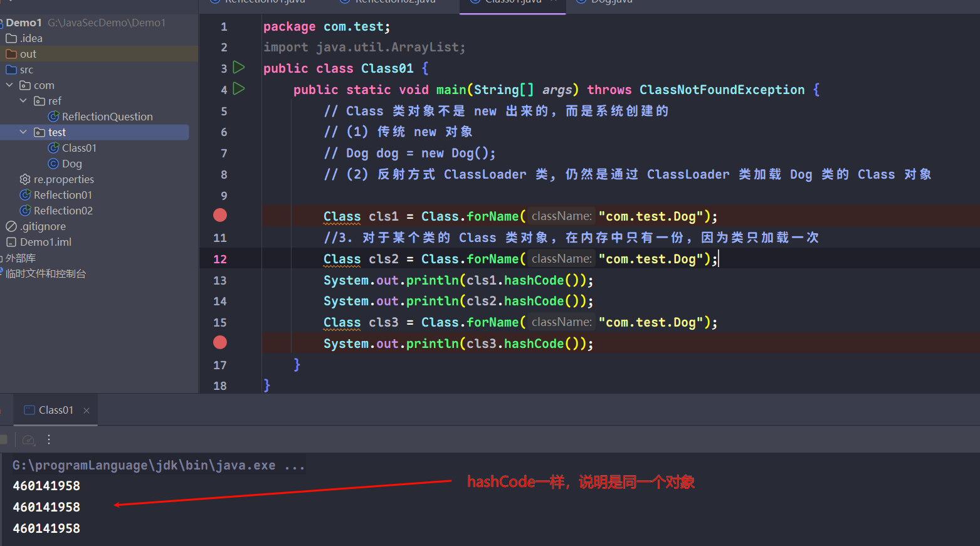Collapse the test package chevron

pyautogui.click(x=23, y=132)
